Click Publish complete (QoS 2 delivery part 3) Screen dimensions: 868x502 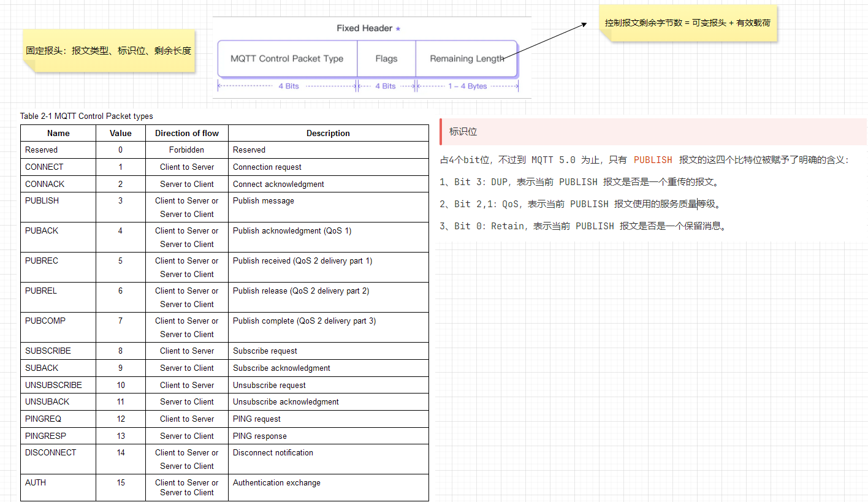coord(305,321)
